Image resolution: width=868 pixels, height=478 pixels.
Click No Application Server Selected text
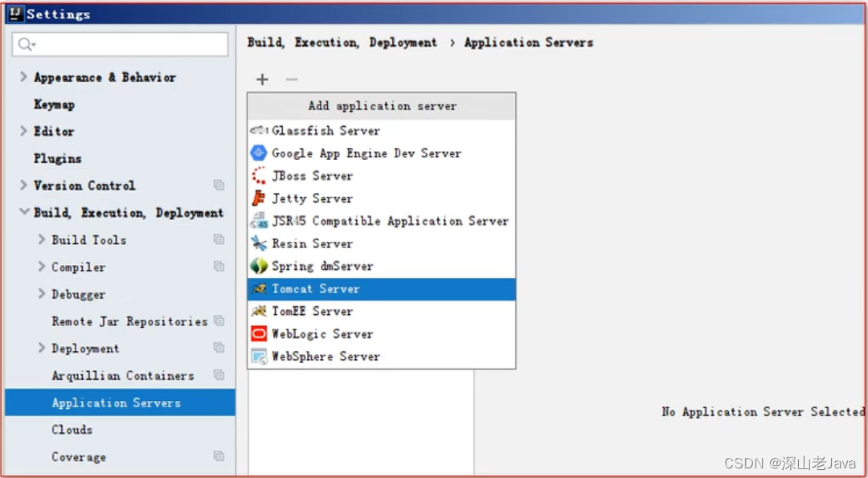click(763, 411)
